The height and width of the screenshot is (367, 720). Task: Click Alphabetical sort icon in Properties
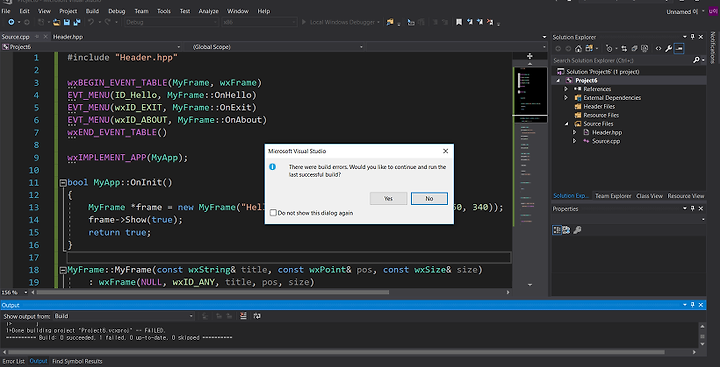pos(566,230)
